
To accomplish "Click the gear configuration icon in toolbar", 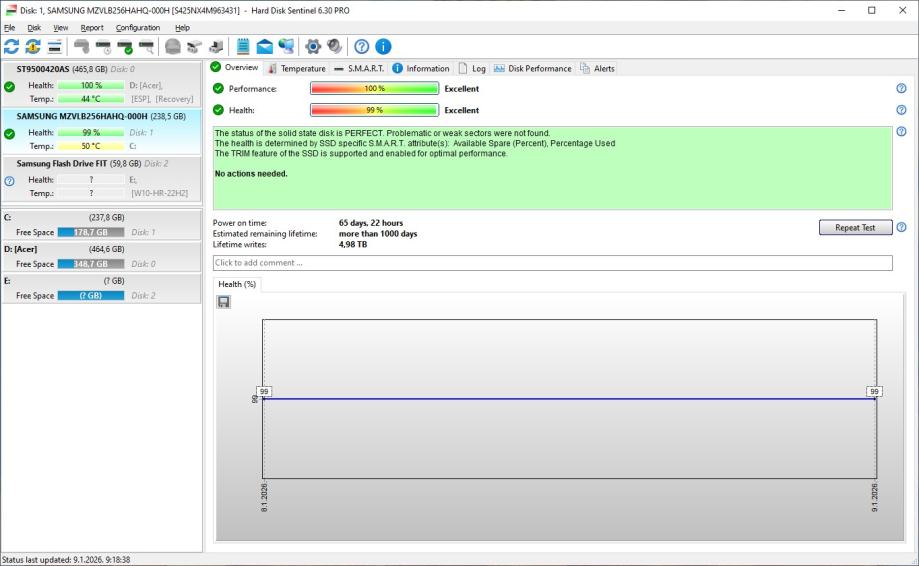I will pos(311,46).
